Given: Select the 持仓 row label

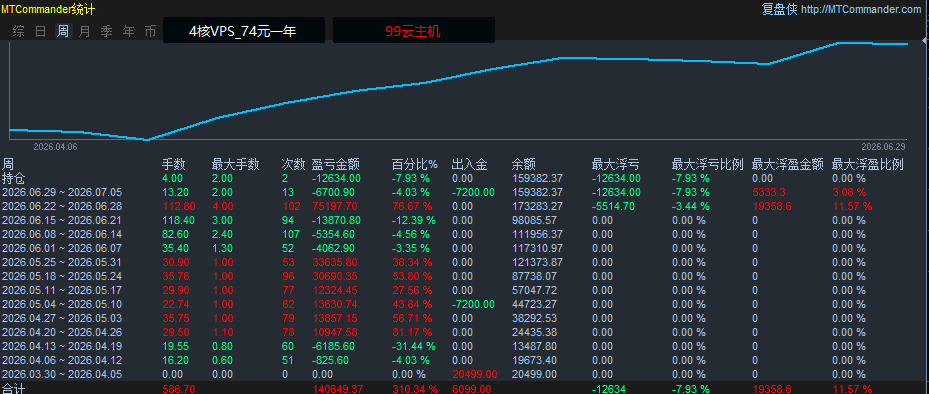Looking at the screenshot, I should (14, 178).
